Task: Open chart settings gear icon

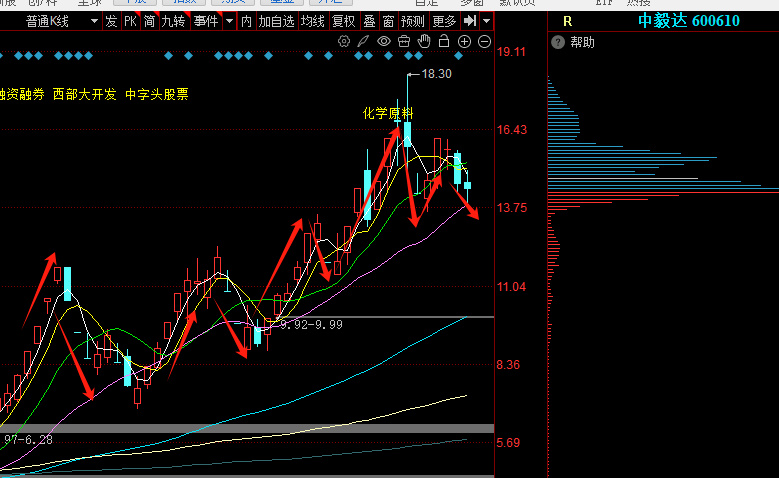Action: [344, 41]
